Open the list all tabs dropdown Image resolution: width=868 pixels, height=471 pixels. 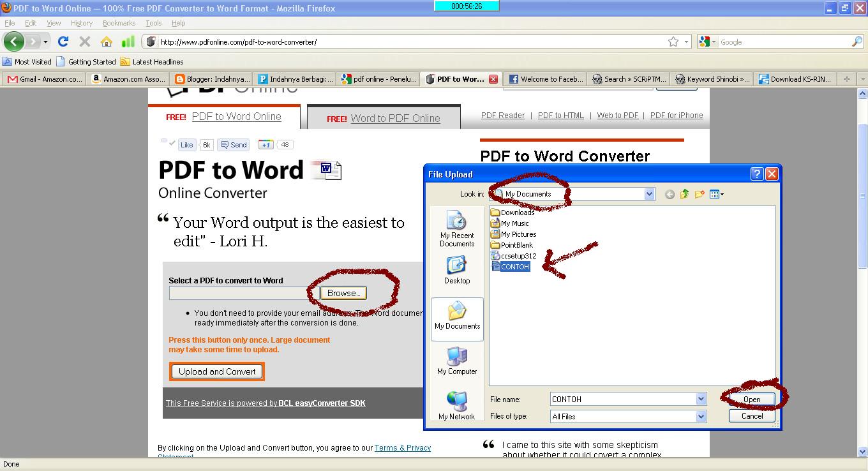(x=862, y=79)
